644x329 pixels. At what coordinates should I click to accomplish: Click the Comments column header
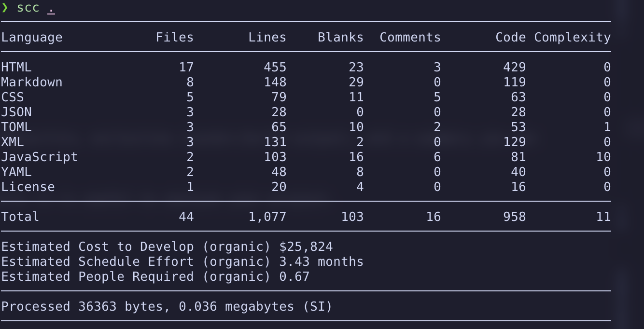click(410, 38)
